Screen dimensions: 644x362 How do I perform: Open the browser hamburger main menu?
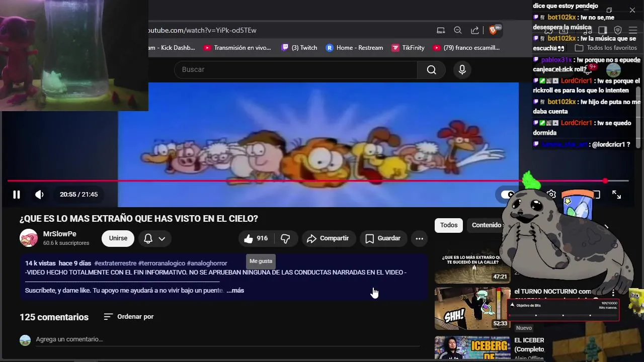click(633, 30)
